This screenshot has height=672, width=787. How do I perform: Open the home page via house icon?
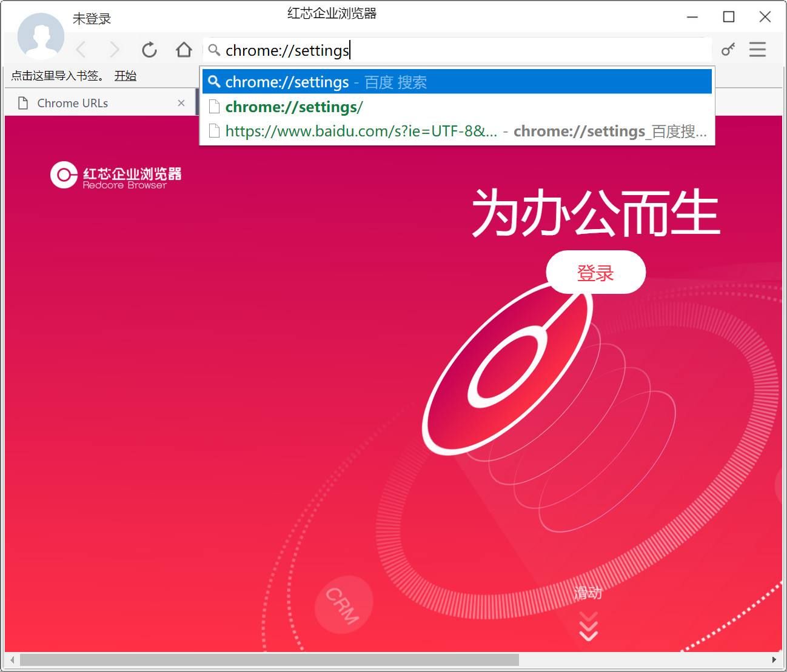184,49
